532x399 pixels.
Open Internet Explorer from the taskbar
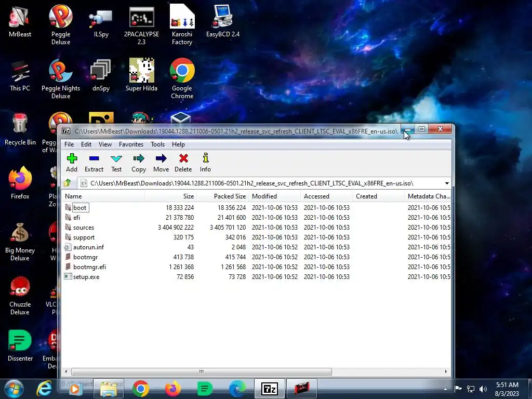click(x=44, y=389)
